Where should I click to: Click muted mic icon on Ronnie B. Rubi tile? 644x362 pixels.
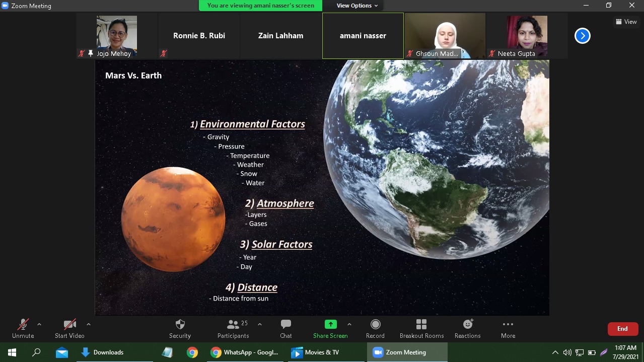point(164,53)
